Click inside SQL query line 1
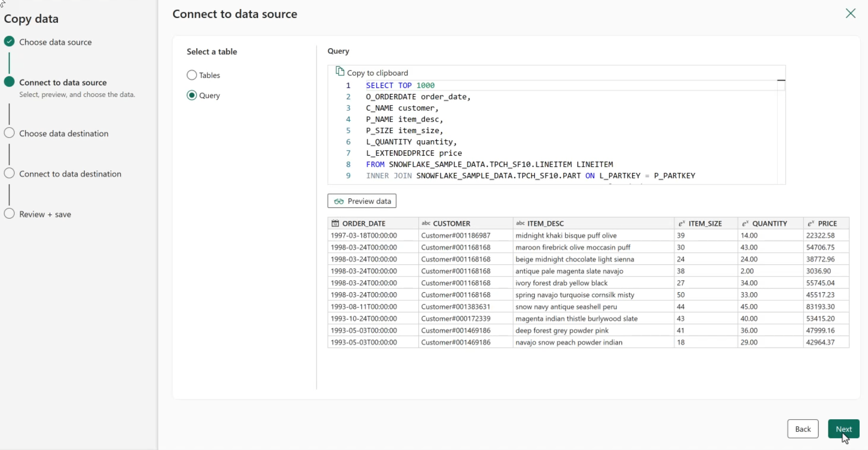The image size is (868, 450). (400, 85)
